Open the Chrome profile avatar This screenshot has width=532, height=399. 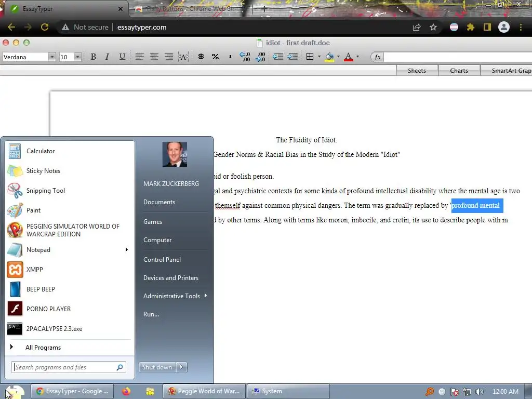pos(504,27)
